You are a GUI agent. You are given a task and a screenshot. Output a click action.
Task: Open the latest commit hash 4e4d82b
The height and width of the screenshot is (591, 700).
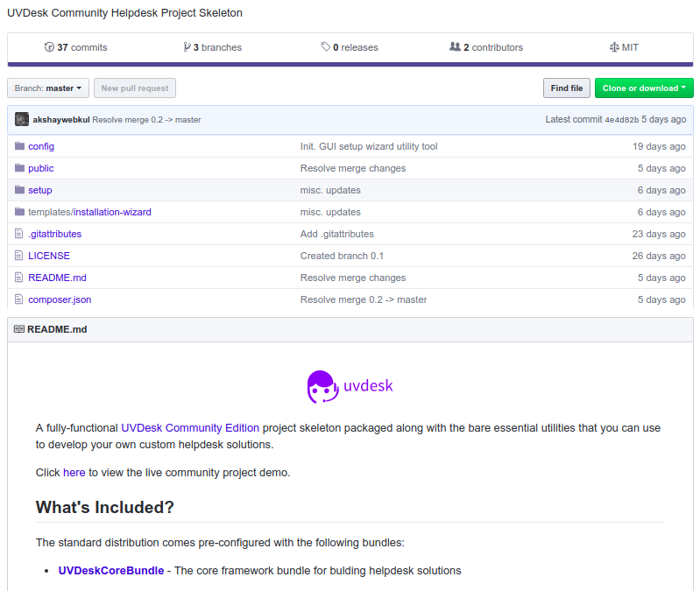point(621,120)
